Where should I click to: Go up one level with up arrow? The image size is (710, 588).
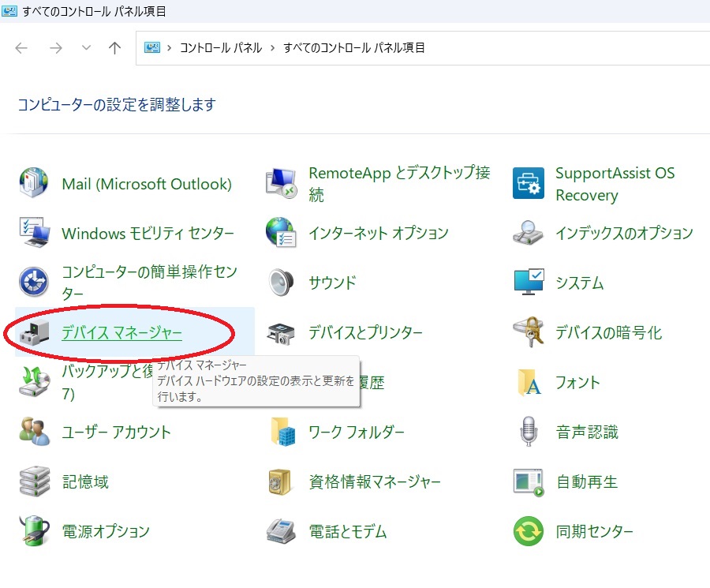[114, 47]
